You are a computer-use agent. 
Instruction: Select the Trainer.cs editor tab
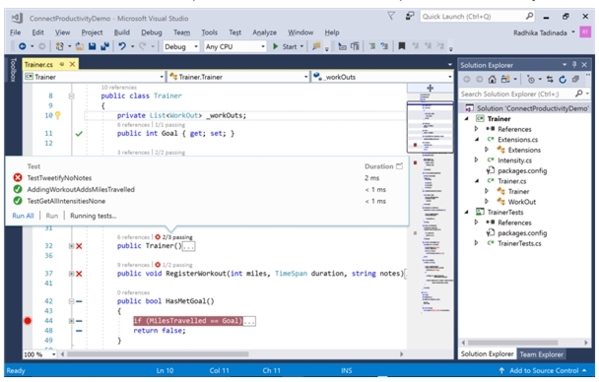pyautogui.click(x=39, y=65)
